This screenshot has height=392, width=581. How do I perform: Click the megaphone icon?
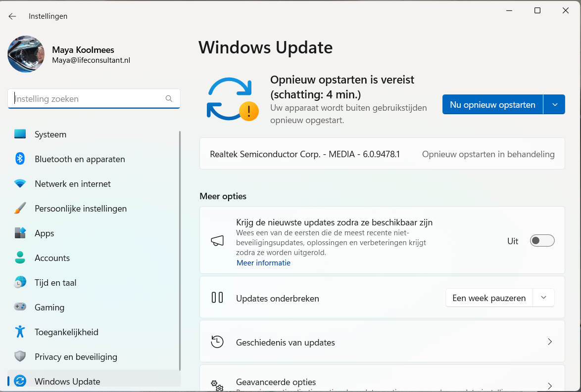[x=218, y=241]
